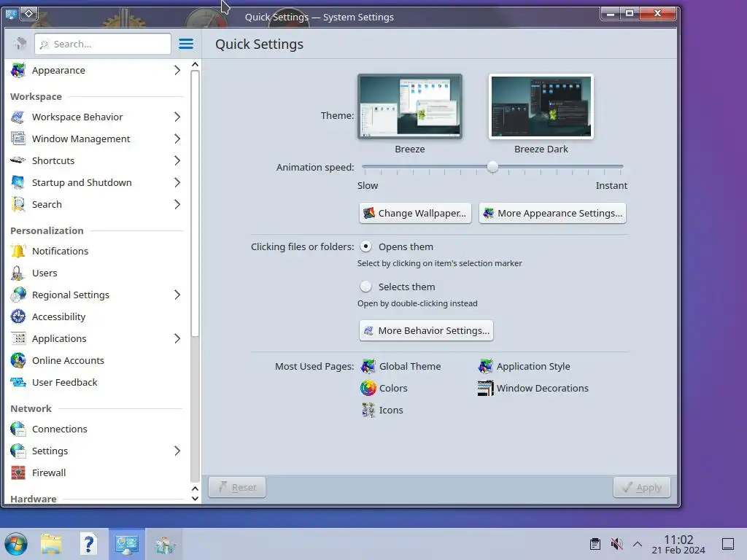Click the show desktop button in tray

[728, 544]
